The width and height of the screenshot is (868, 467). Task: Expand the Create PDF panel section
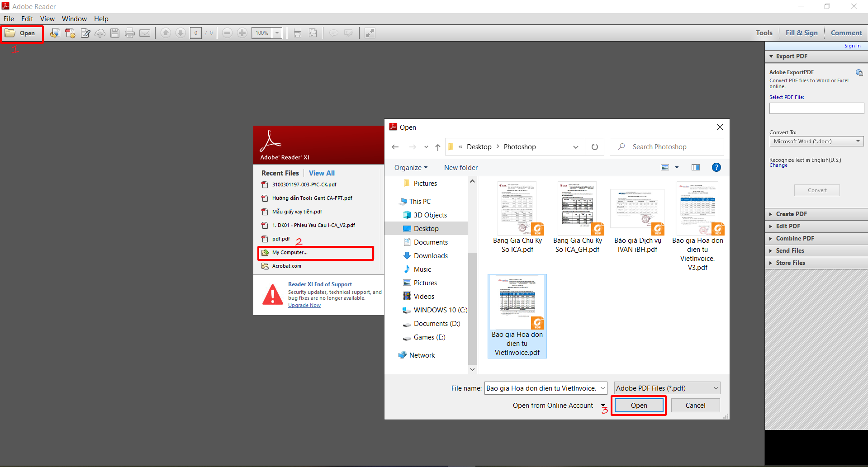(791, 214)
